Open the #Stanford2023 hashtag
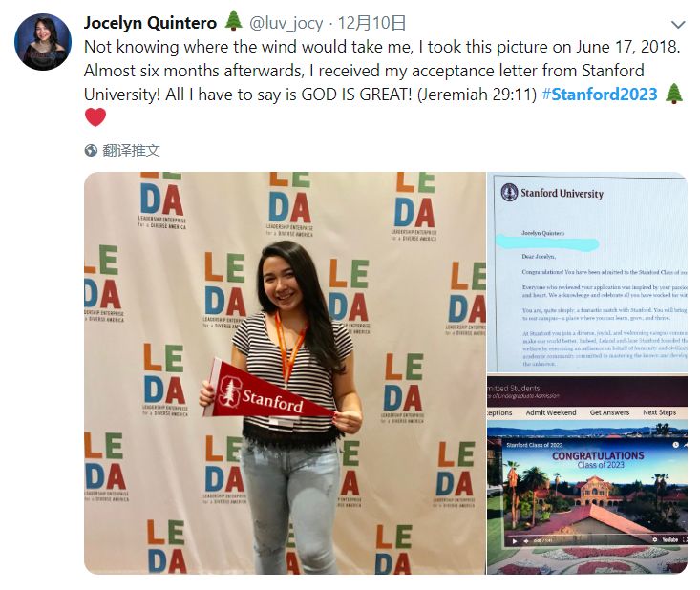 coord(600,95)
